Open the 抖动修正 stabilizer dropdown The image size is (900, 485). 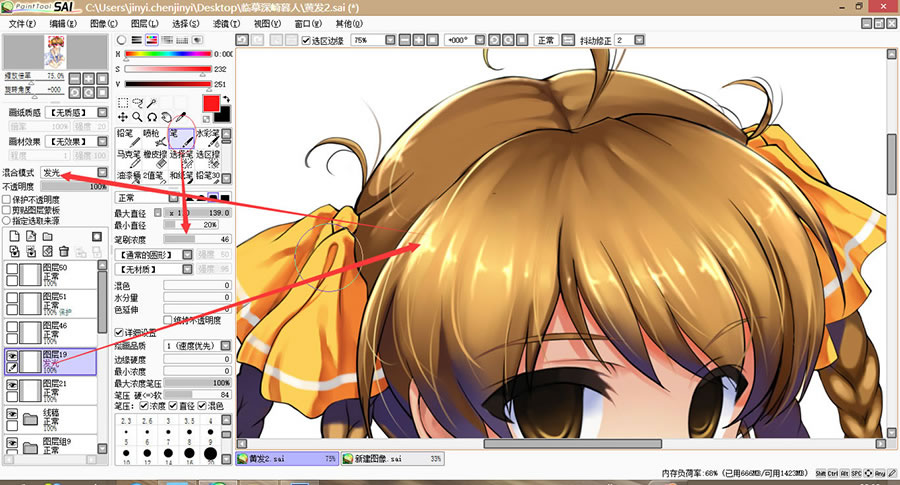pyautogui.click(x=639, y=40)
